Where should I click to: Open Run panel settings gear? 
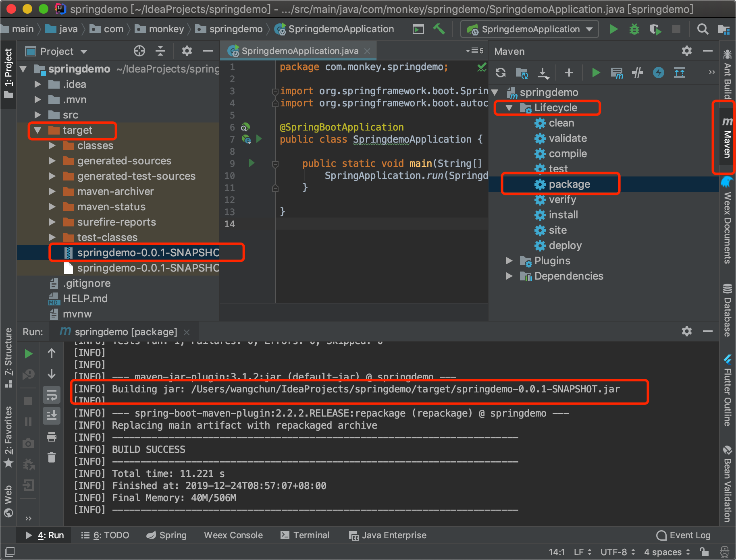(x=687, y=331)
